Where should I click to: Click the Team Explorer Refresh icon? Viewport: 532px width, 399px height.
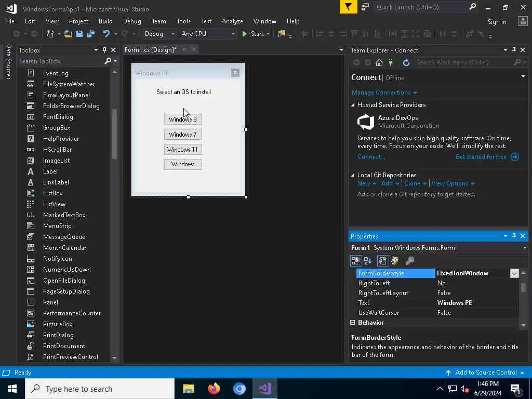pos(406,62)
